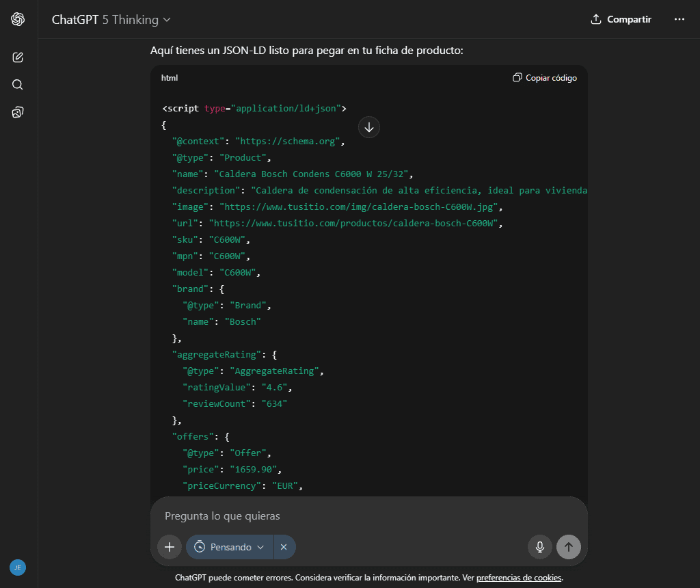This screenshot has height=588, width=700.
Task: Open the plus attachment menu
Action: pos(170,547)
